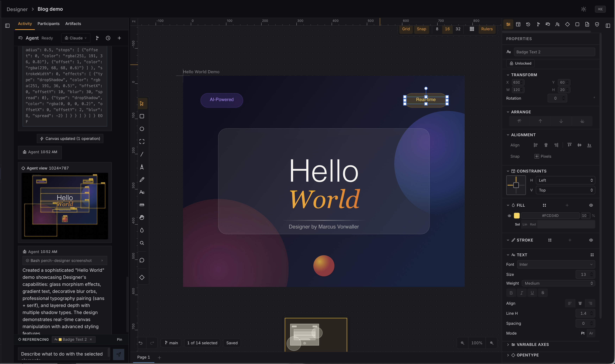Select the comment tool

coord(142,260)
